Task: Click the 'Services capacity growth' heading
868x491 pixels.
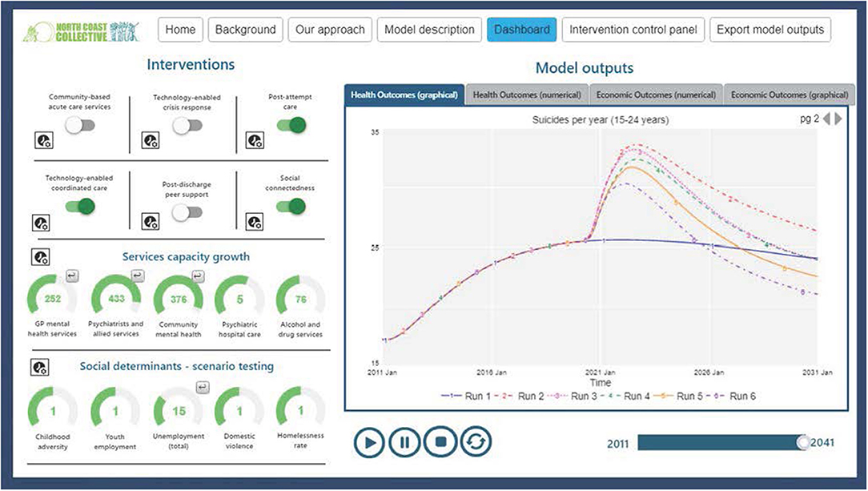Action: (x=186, y=257)
